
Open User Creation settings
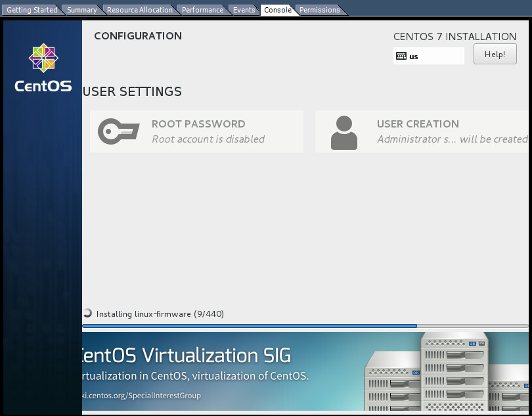(x=422, y=131)
